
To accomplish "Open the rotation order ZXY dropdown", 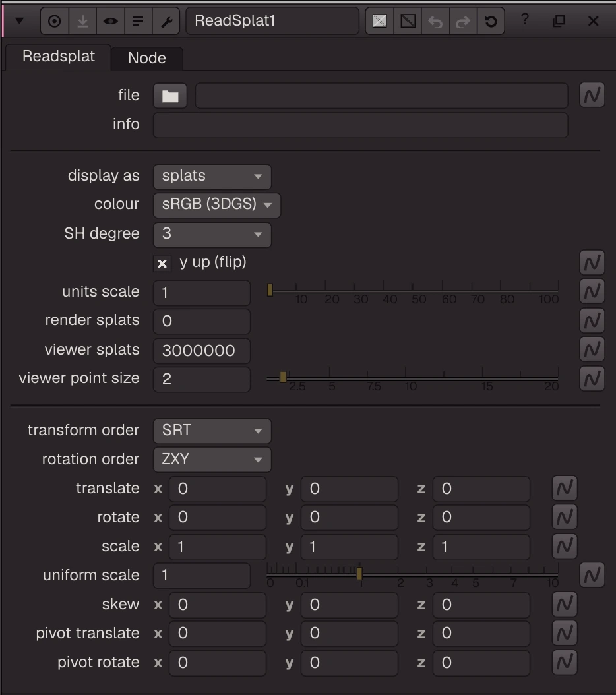I will pos(212,460).
